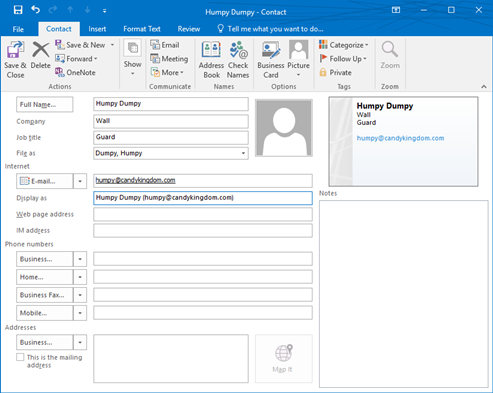Click the Business... address button
This screenshot has width=493, height=393.
point(44,342)
